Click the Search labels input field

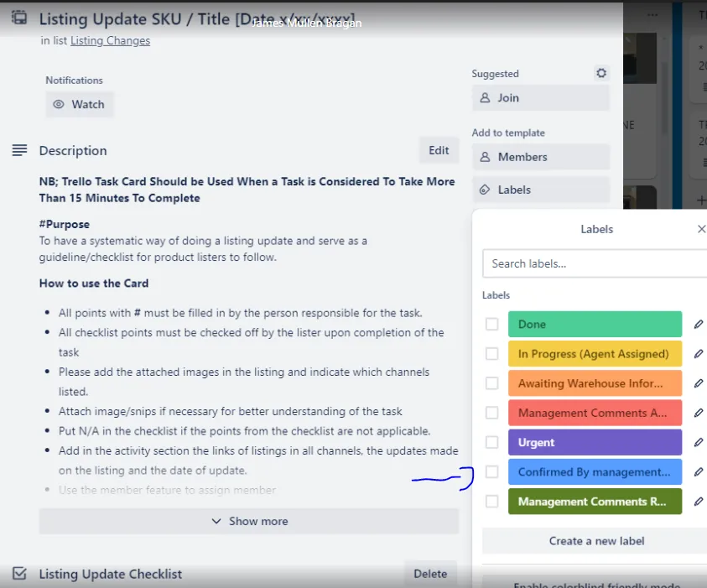point(595,263)
